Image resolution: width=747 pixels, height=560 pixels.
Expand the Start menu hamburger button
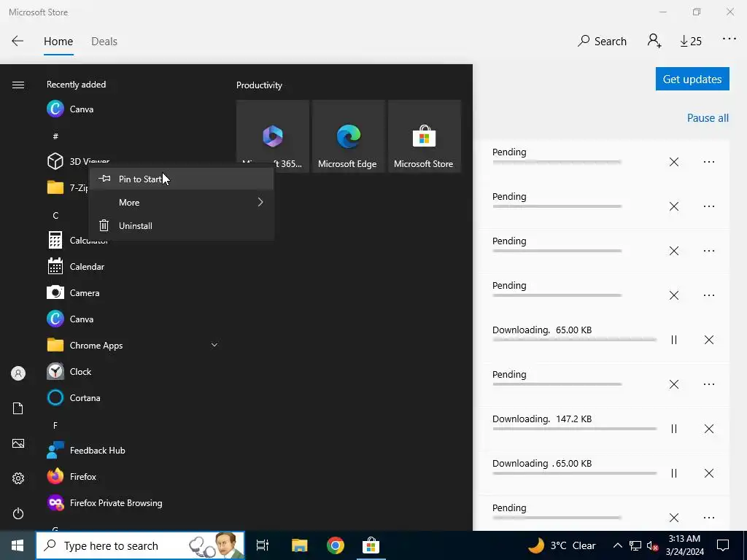[18, 85]
